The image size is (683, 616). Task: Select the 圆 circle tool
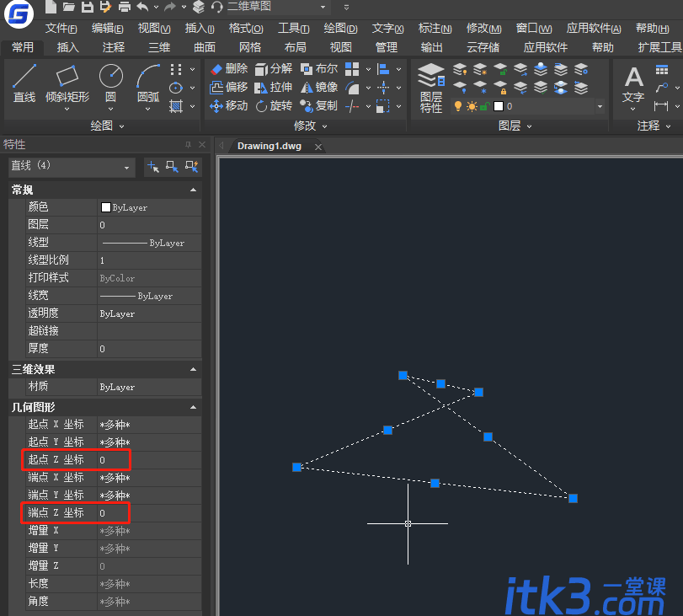tap(110, 83)
